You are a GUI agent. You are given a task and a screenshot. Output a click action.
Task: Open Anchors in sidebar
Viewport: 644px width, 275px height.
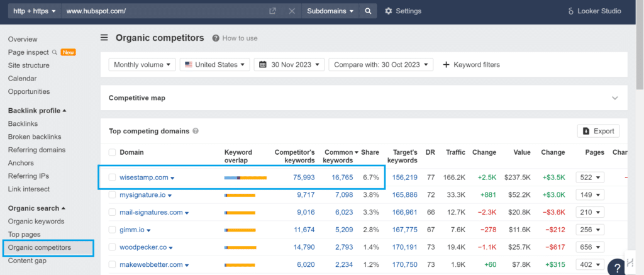(x=21, y=163)
